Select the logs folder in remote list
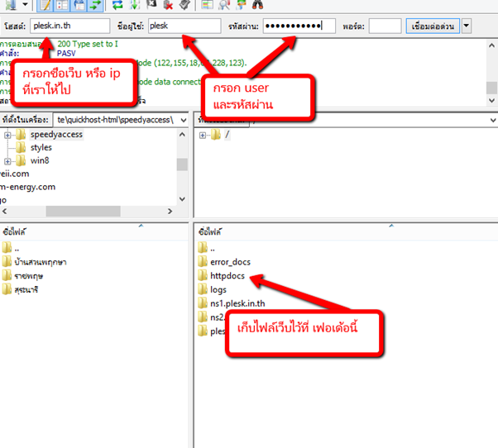 pos(218,290)
